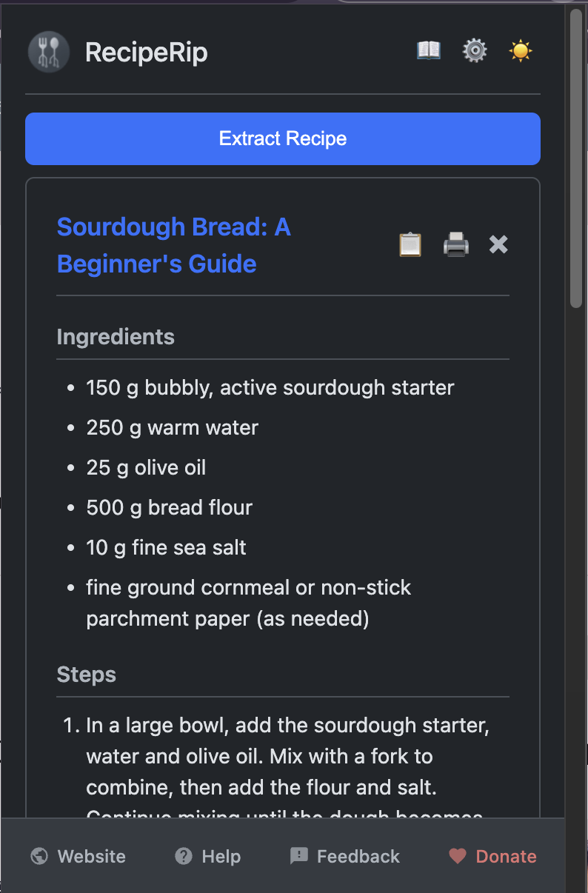Click the Steps section heading
588x893 pixels.
pos(87,675)
